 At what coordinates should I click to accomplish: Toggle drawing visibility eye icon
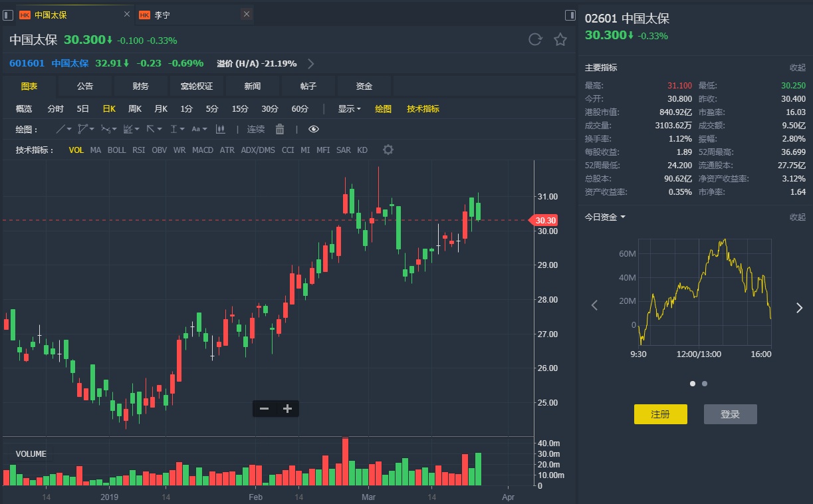tap(314, 129)
